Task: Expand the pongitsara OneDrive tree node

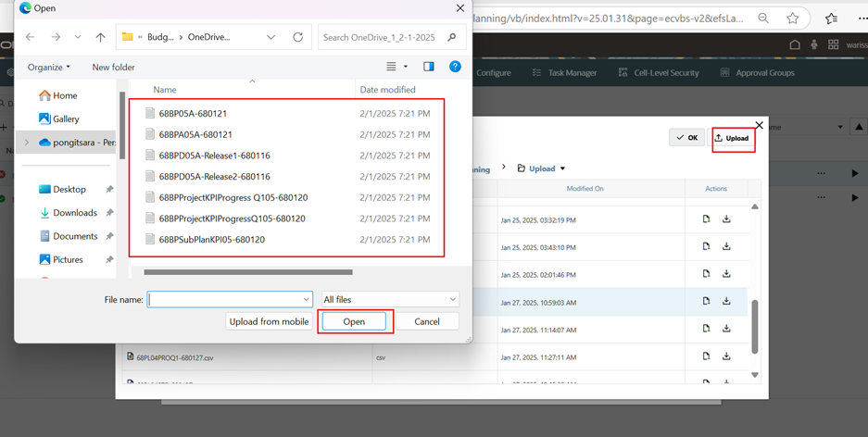Action: pos(27,143)
